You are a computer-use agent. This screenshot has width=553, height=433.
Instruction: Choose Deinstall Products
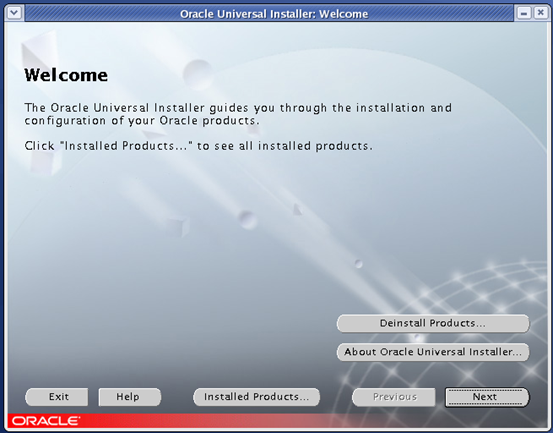click(x=433, y=323)
